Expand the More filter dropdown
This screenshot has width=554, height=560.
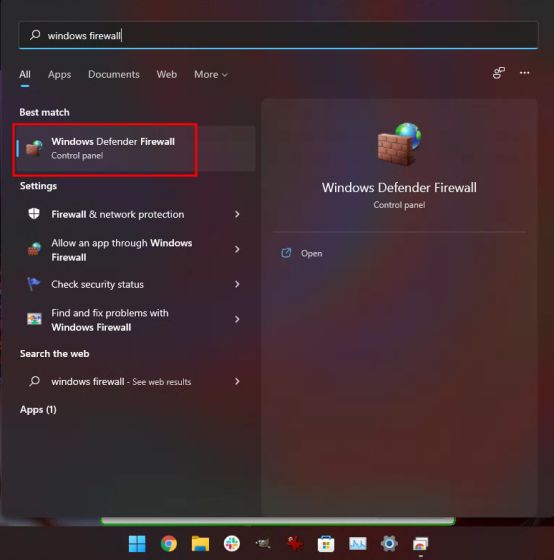pos(211,74)
